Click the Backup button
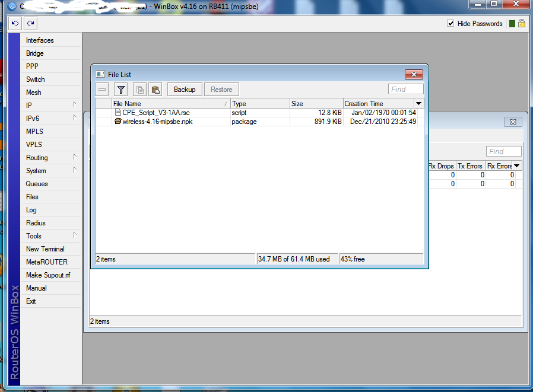 pos(185,90)
